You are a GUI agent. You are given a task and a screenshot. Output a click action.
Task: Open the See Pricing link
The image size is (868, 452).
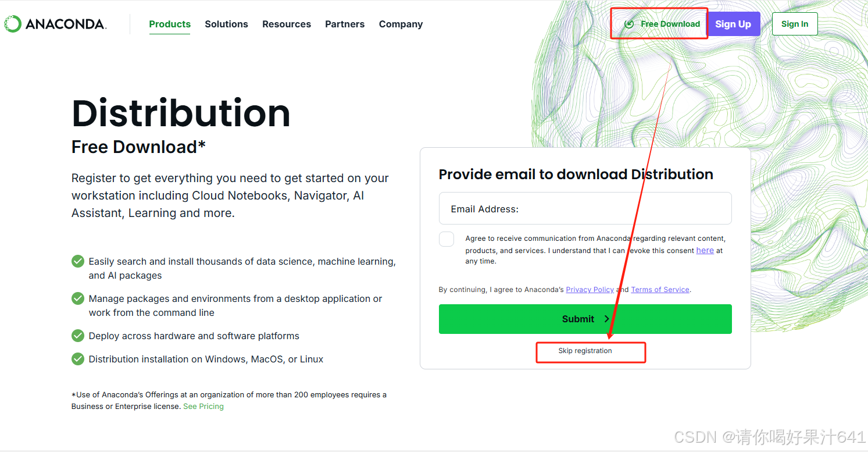click(203, 406)
